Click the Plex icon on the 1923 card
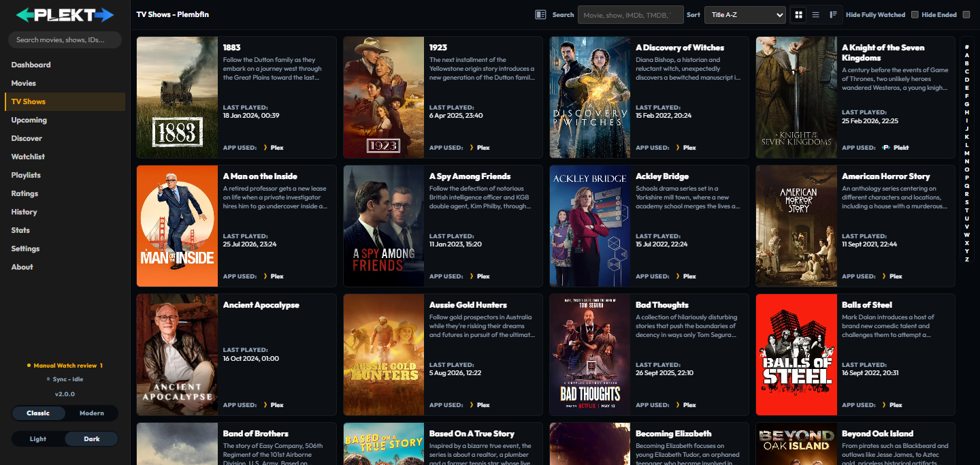Screen dimensions: 980x465 472,148
